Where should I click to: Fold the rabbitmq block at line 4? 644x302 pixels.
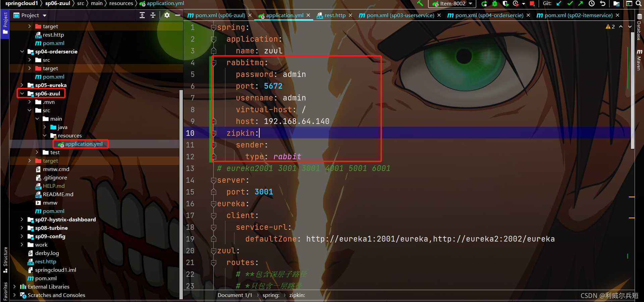tap(214, 62)
